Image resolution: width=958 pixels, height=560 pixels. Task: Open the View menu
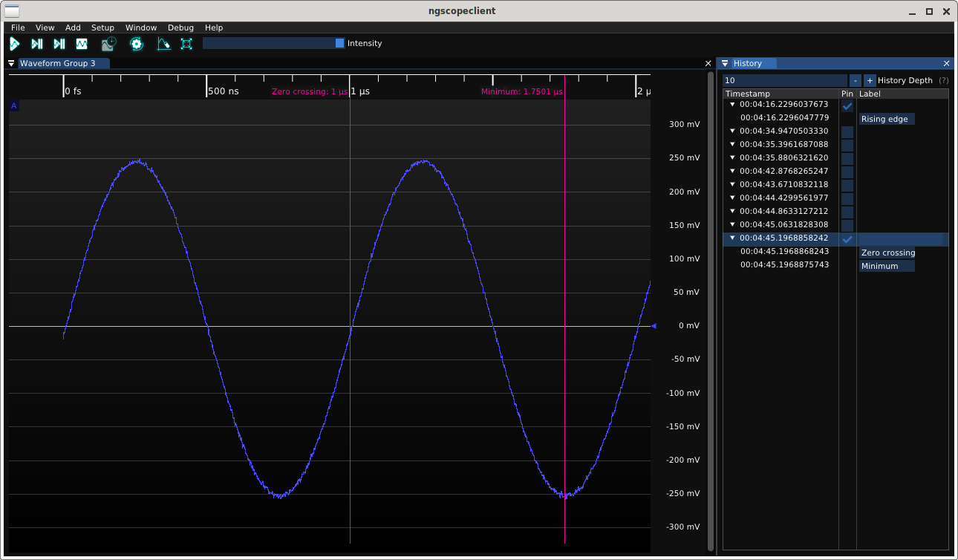coord(45,27)
